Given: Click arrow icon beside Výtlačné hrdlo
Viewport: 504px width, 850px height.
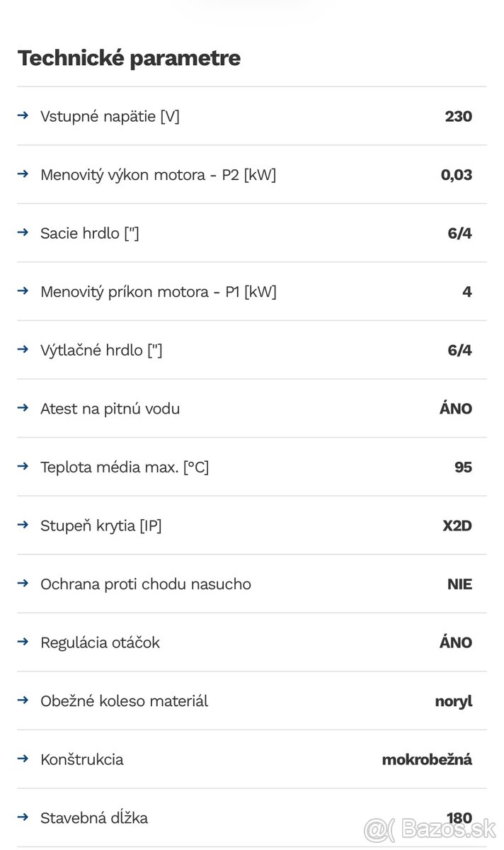Looking at the screenshot, I should (23, 349).
